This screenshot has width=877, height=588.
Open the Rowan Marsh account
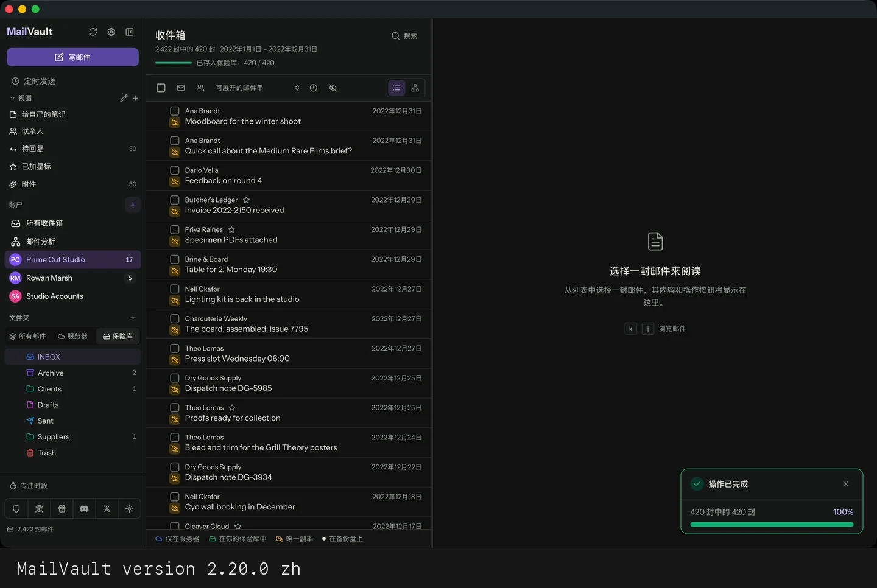73,278
